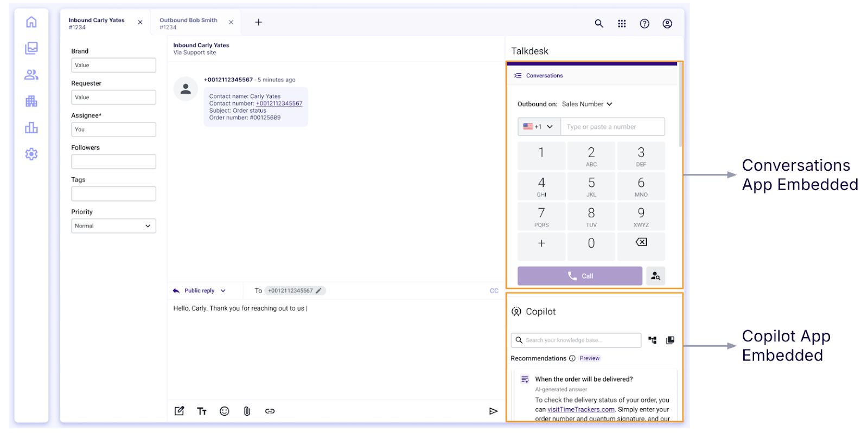The image size is (868, 433).
Task: Dial the plus key on keypad
Action: (x=541, y=247)
